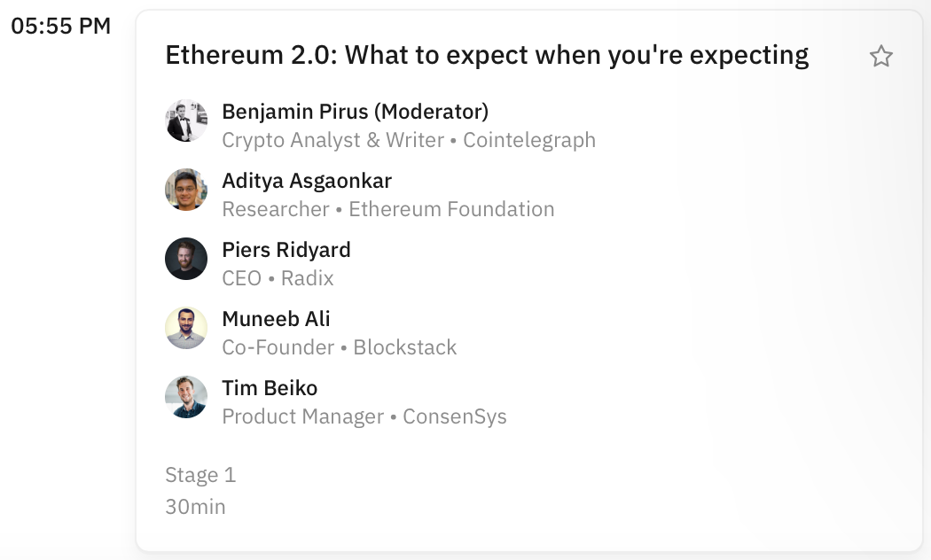The width and height of the screenshot is (931, 560).
Task: Click 'Researcher • Ethereum Foundation' subtitle
Action: click(388, 209)
